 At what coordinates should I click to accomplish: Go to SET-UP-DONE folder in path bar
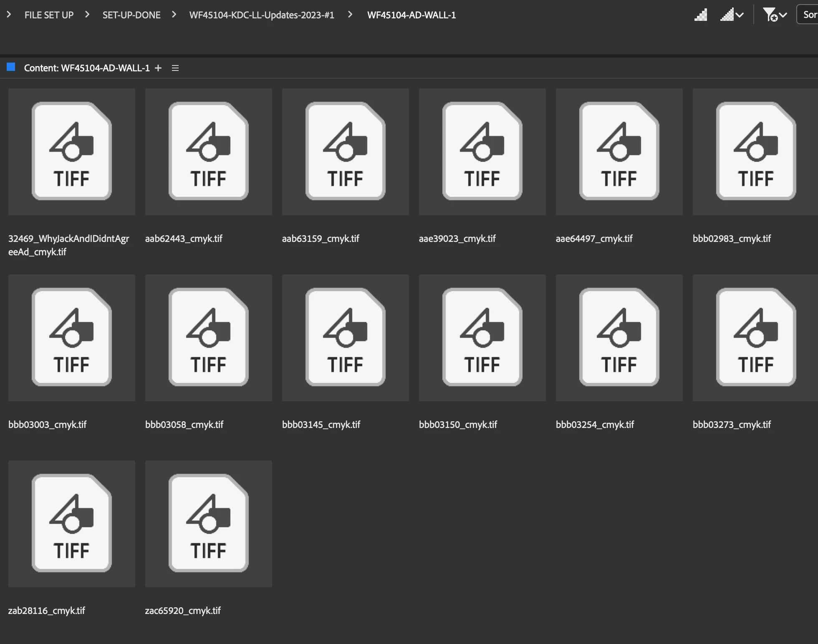click(131, 15)
